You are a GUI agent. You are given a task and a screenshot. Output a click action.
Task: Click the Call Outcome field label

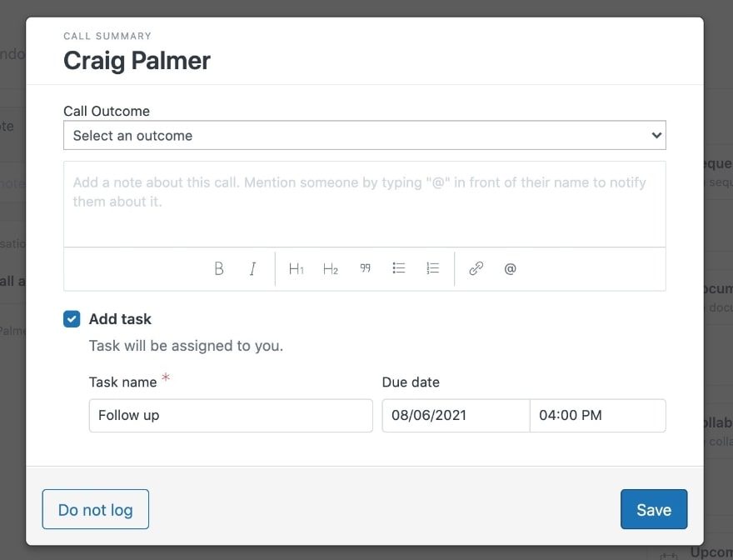coord(107,111)
